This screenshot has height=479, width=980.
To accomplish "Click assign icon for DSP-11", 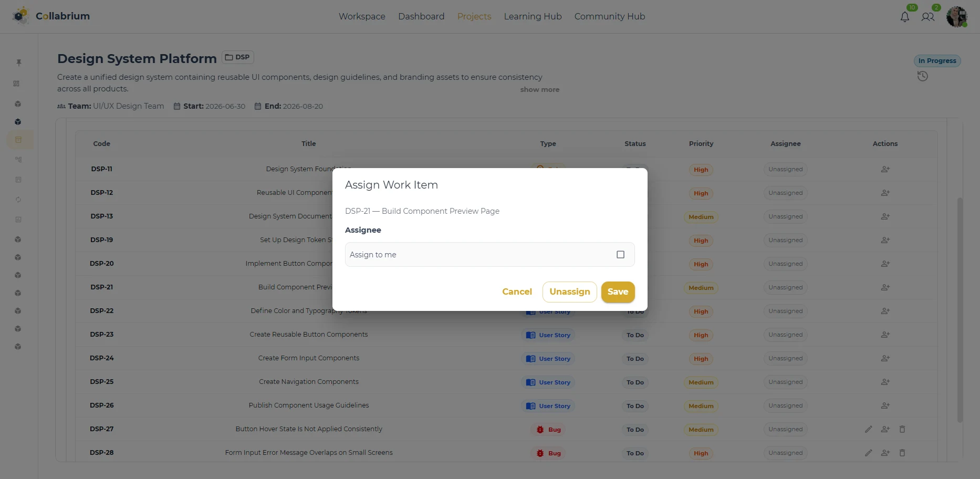I will pyautogui.click(x=885, y=169).
